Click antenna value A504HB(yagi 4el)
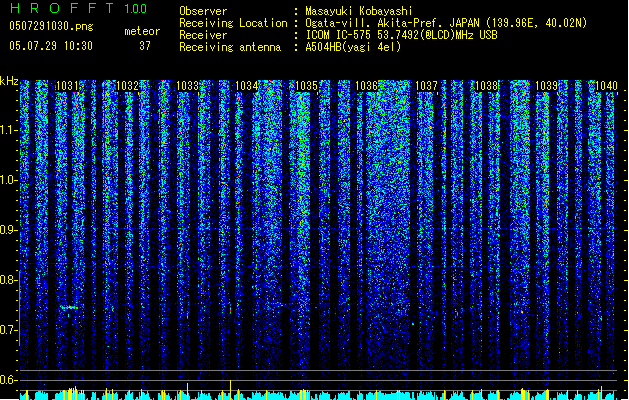Image resolution: width=629 pixels, height=400 pixels. 353,47
